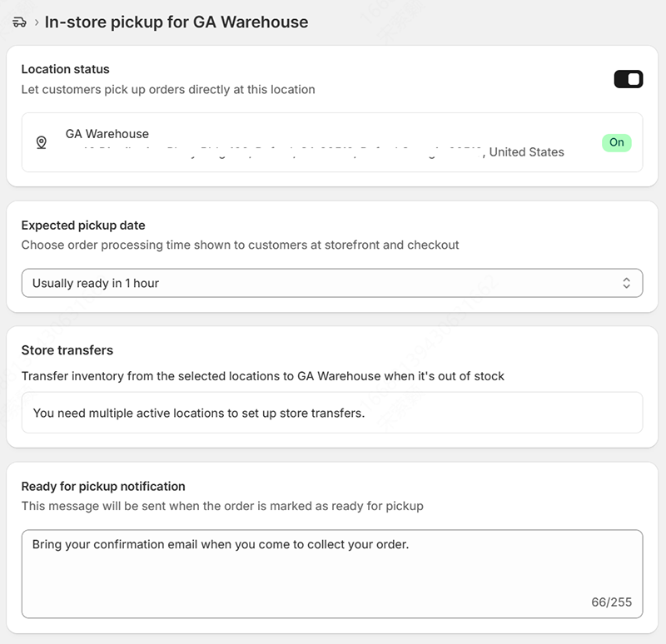This screenshot has width=666, height=644.
Task: Click the breadcrumb chevron separator
Action: click(x=37, y=22)
